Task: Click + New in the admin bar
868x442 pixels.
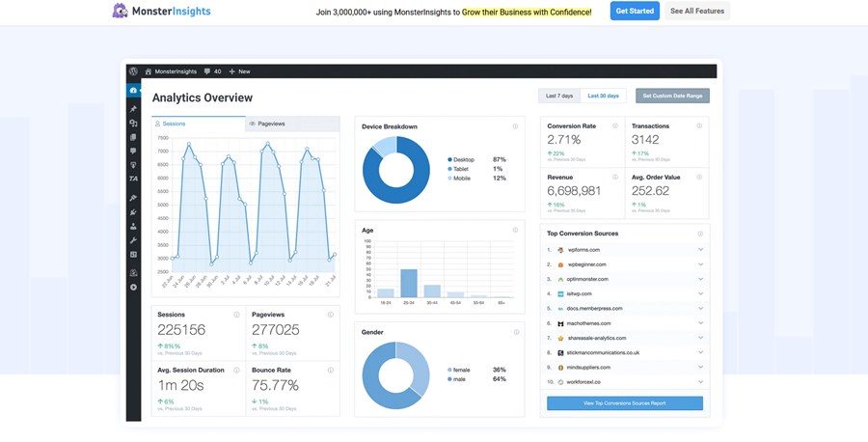Action: 240,71
